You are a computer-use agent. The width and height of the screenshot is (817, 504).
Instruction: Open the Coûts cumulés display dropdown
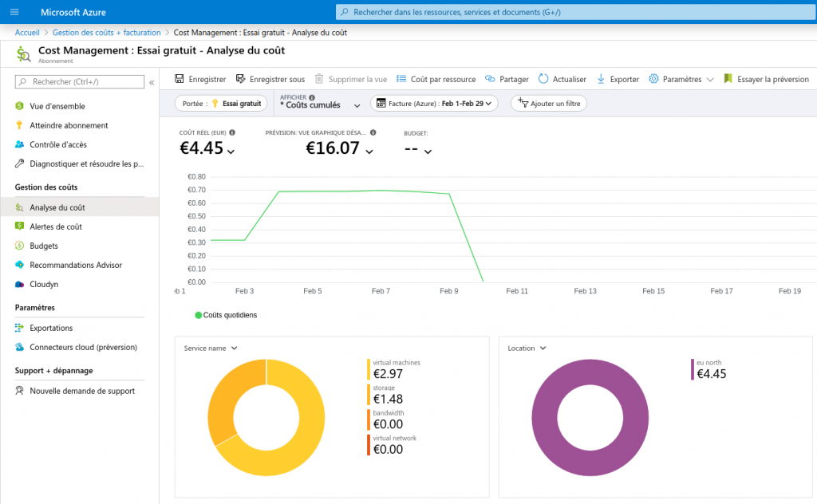[x=318, y=103]
